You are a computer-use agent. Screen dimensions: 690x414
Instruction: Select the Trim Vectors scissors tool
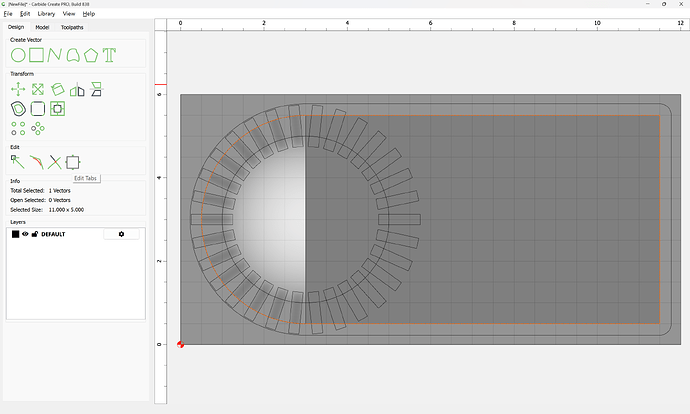tap(55, 160)
